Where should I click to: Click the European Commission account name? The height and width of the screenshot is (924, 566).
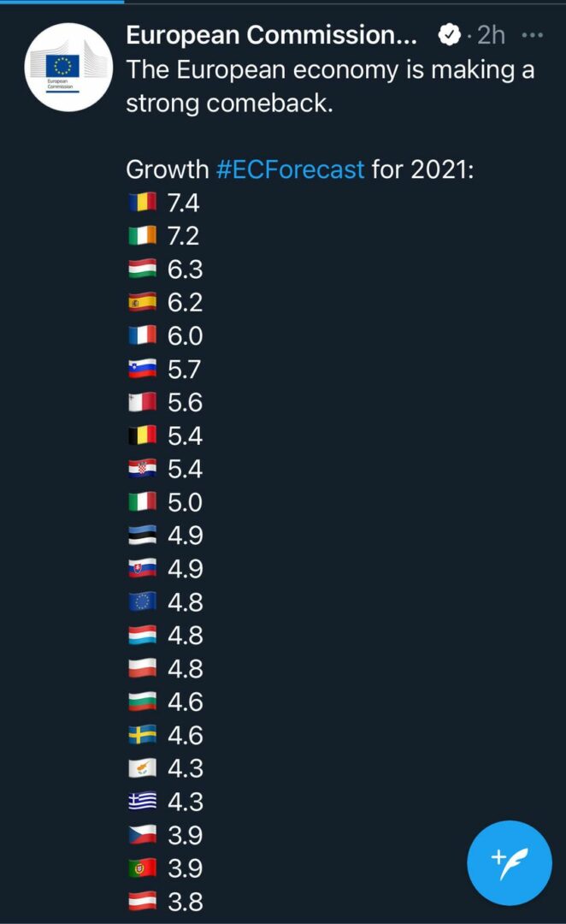pyautogui.click(x=272, y=35)
